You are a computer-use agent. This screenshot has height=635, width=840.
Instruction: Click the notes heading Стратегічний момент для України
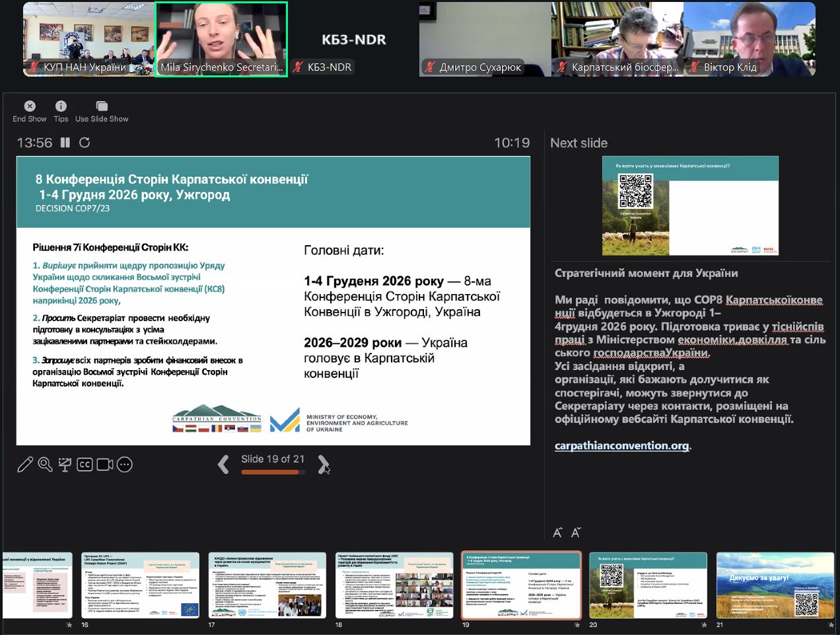[x=647, y=273]
